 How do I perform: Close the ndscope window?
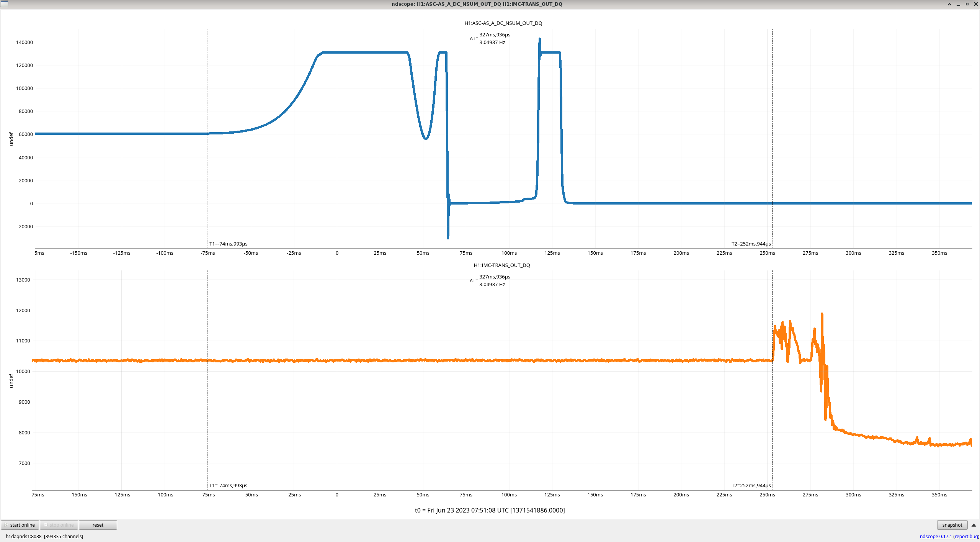[x=976, y=4]
